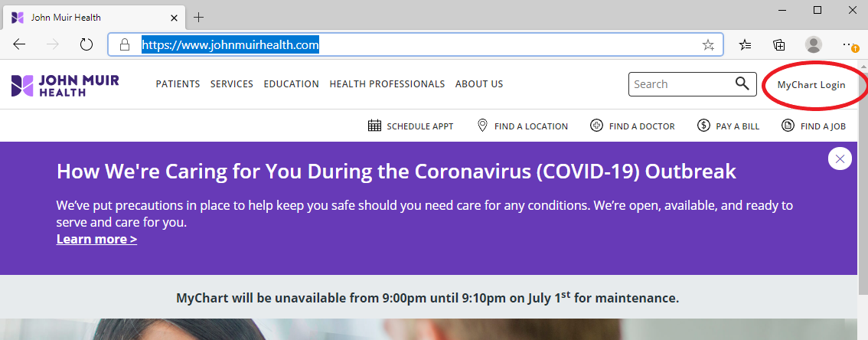Click into the site Search field
868x340 pixels.
677,84
